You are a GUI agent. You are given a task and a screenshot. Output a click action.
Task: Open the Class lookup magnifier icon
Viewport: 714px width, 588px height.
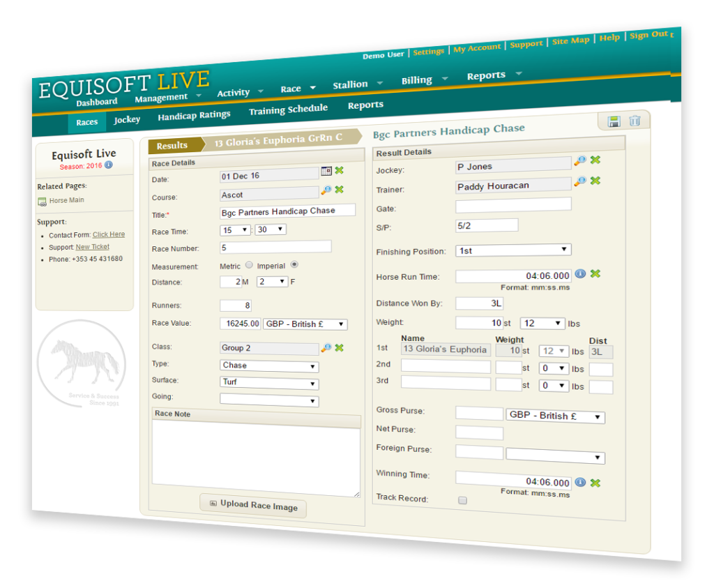coord(325,347)
